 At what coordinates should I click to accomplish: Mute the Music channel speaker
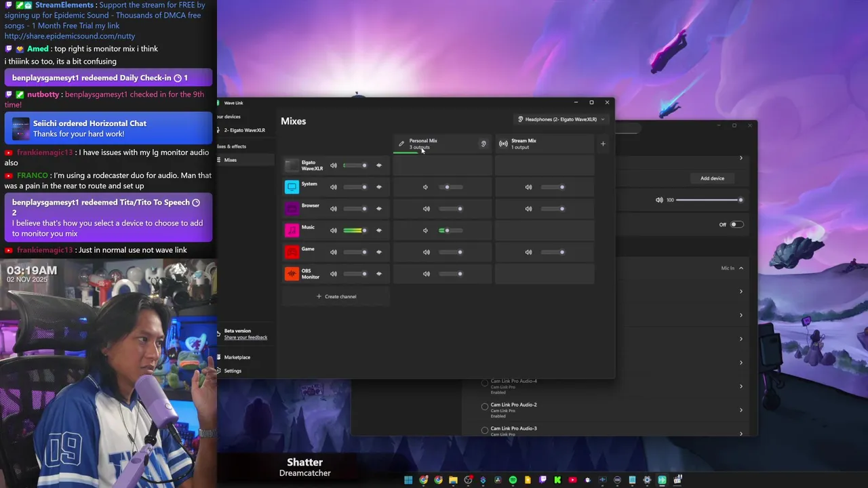[x=334, y=230]
